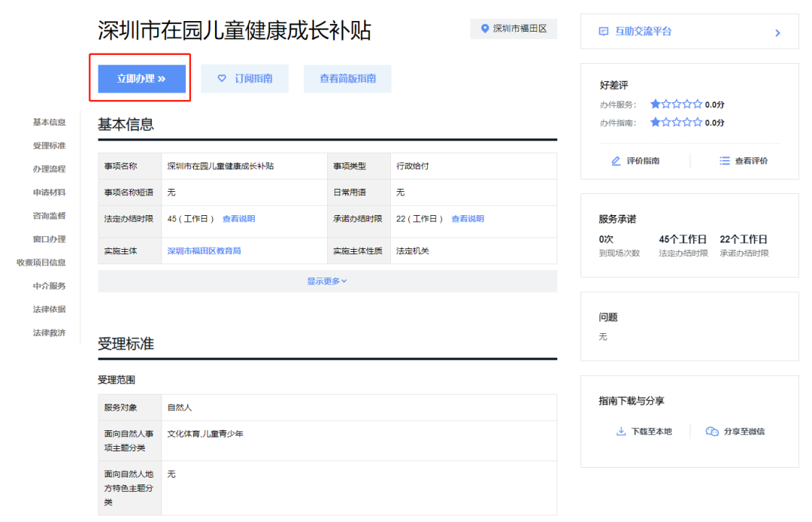Click the 深圳市福田区 location label

click(x=520, y=29)
